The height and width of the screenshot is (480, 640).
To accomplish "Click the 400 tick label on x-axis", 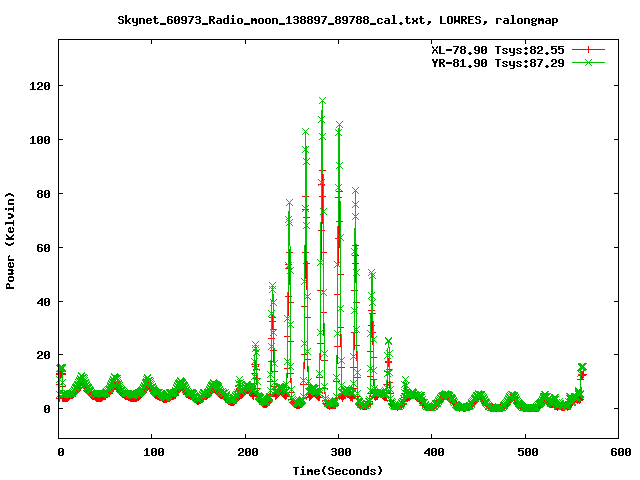I will tap(432, 453).
